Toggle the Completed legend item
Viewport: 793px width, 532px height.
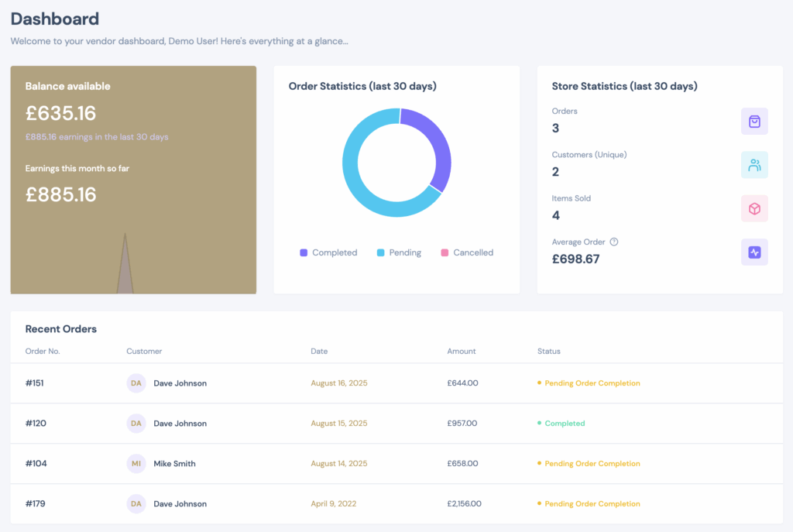328,252
